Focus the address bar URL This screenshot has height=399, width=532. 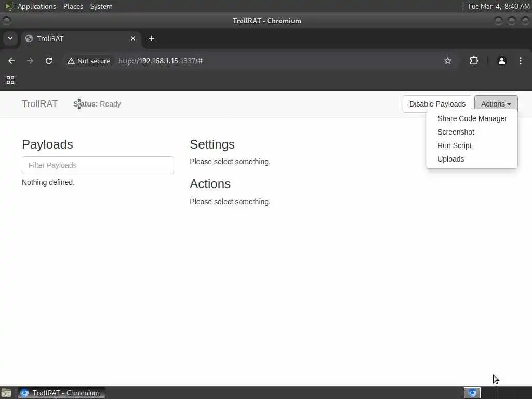coord(161,61)
